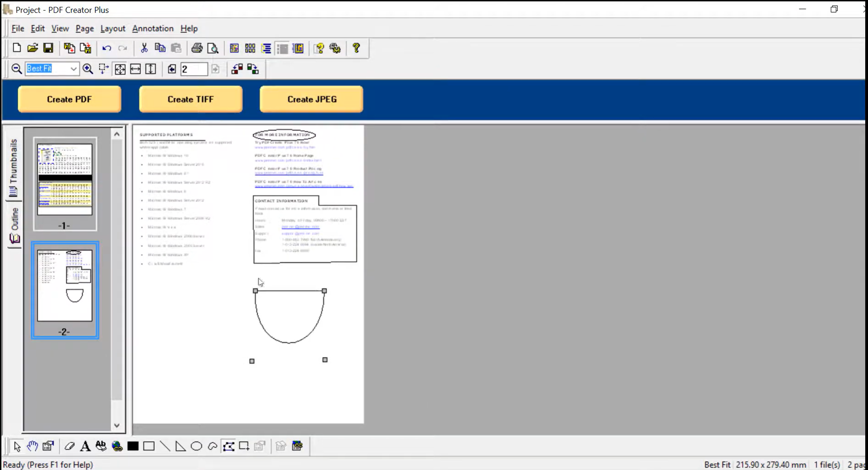Choose the text annotation tool A

click(x=85, y=446)
